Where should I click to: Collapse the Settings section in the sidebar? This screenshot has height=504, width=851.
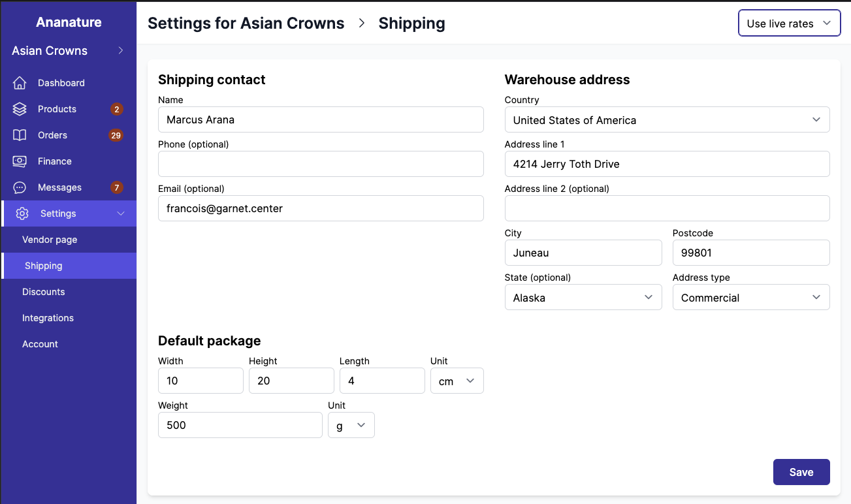(x=120, y=213)
